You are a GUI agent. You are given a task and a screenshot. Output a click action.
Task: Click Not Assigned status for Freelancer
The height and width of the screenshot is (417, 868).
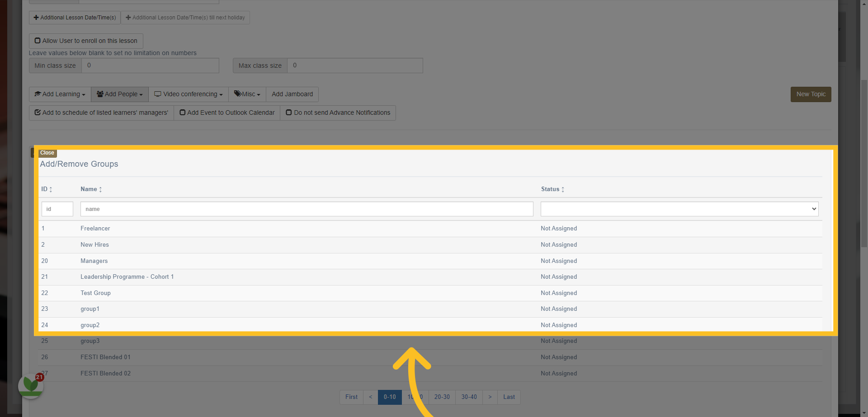[x=559, y=229]
